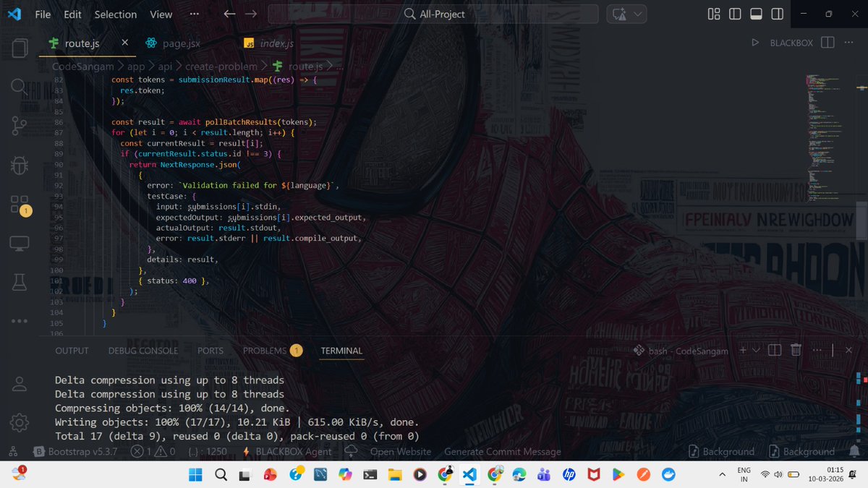868x488 pixels.
Task: Open editor More Actions ellipsis
Action: point(848,43)
